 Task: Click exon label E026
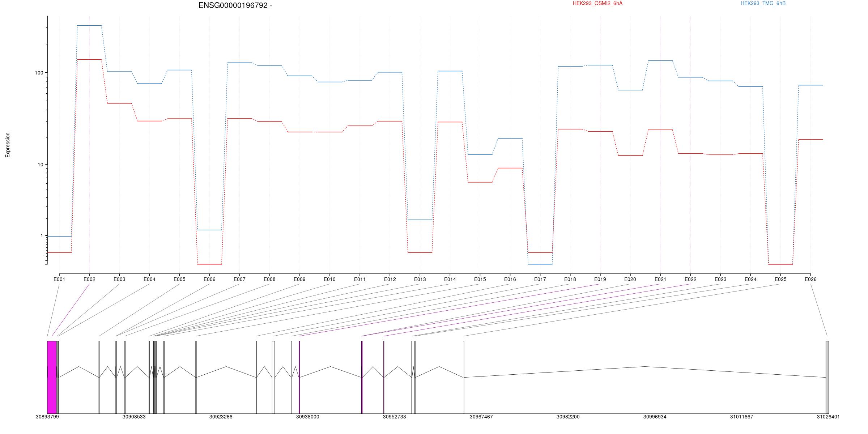click(x=810, y=279)
